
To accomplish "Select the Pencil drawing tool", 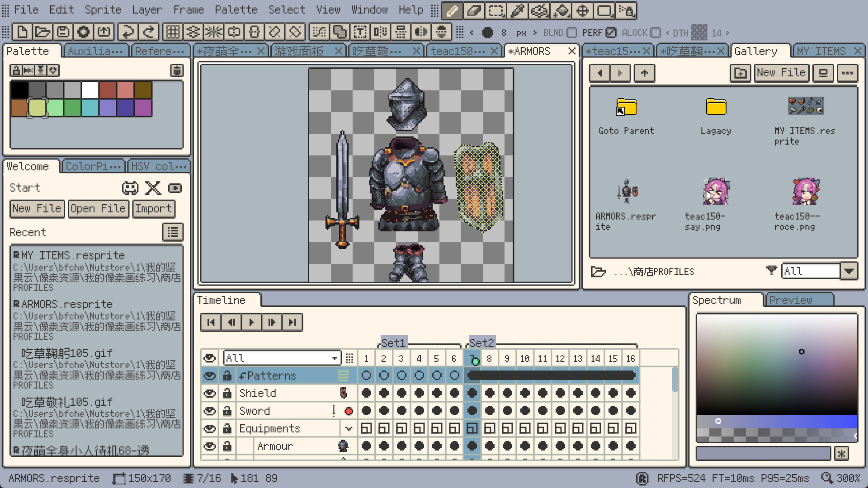I will point(453,10).
